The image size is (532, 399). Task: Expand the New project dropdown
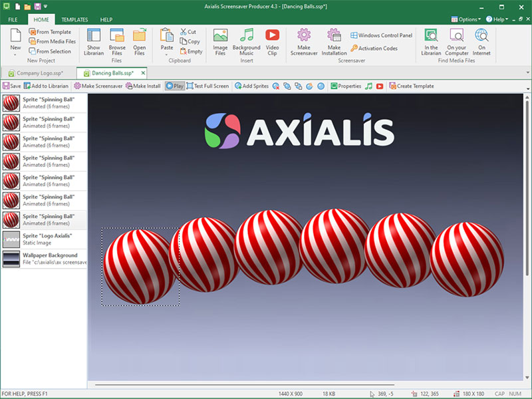(15, 55)
